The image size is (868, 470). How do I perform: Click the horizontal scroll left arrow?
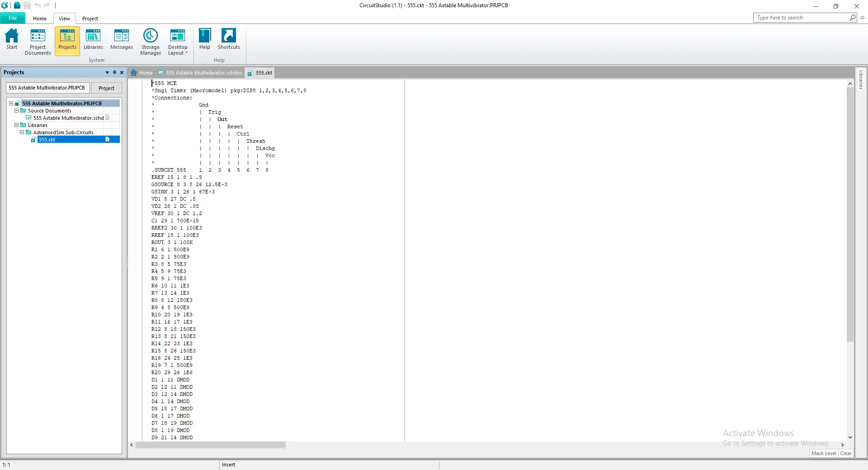coord(132,445)
